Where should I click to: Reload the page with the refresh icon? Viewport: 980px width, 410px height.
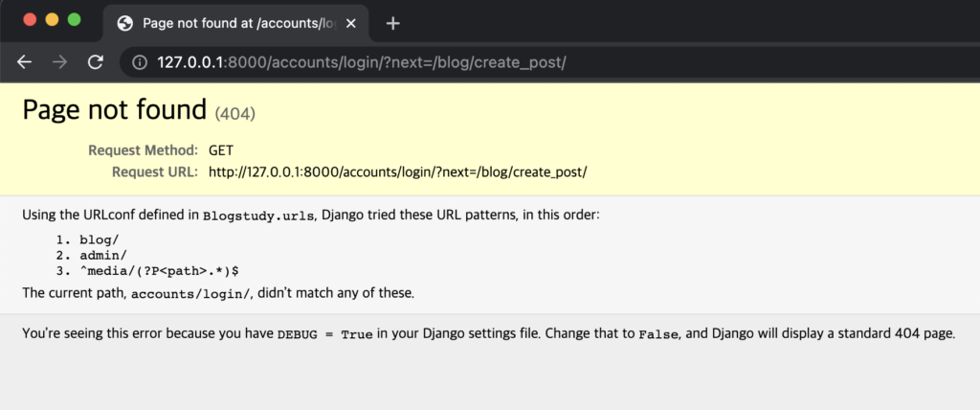(x=96, y=62)
